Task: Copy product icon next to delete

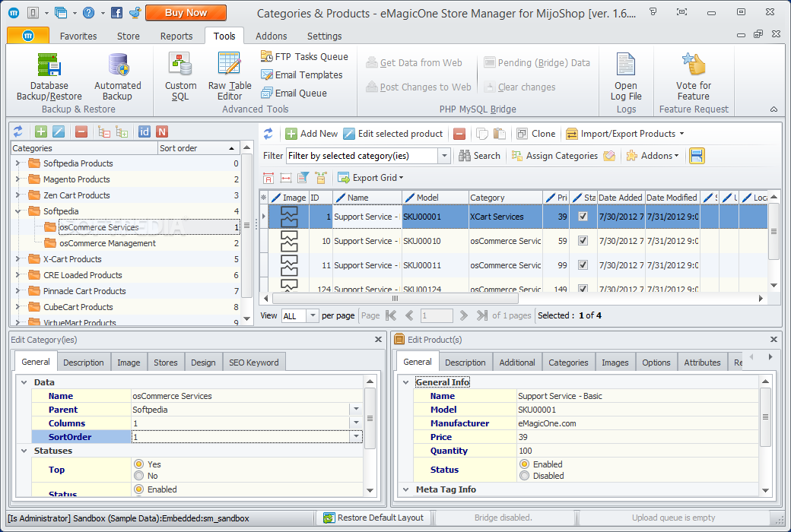Action: pyautogui.click(x=482, y=134)
